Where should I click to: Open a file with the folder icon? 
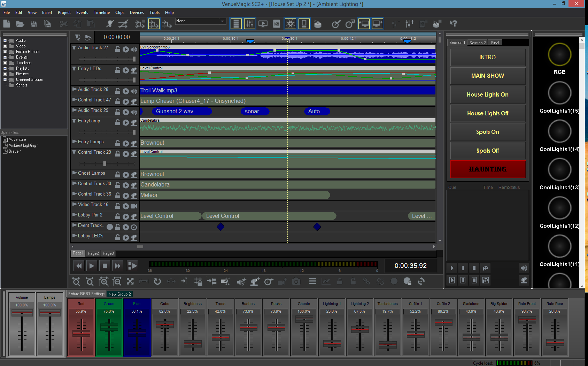pos(20,24)
